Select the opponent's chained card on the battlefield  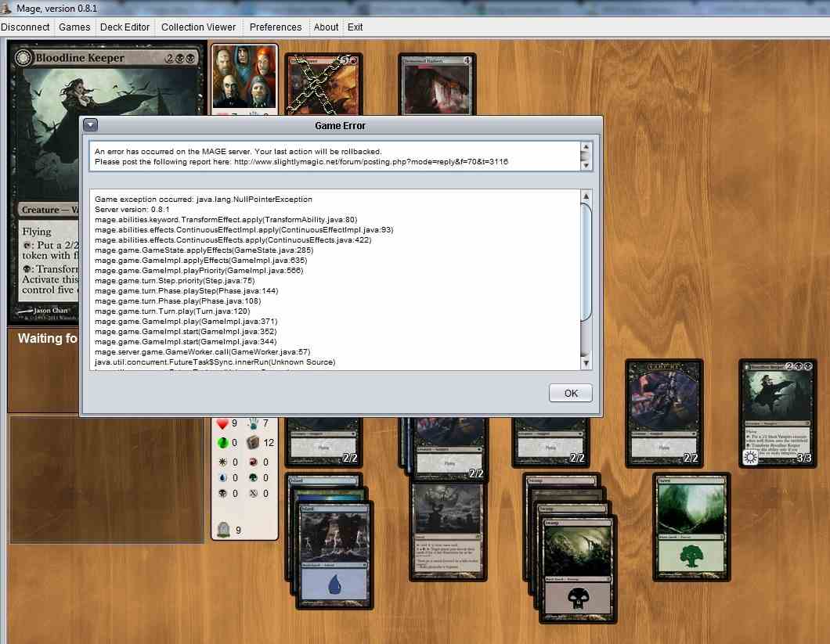(x=323, y=85)
